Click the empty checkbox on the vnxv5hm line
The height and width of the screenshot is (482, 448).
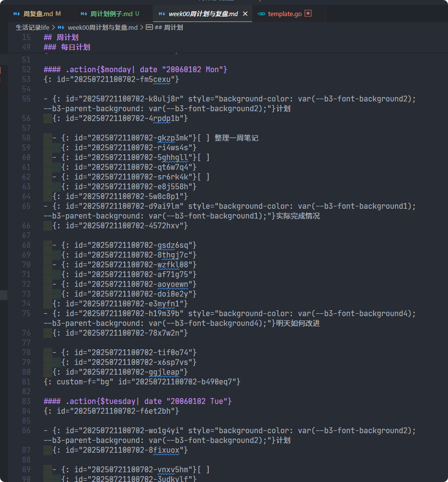pyautogui.click(x=203, y=470)
